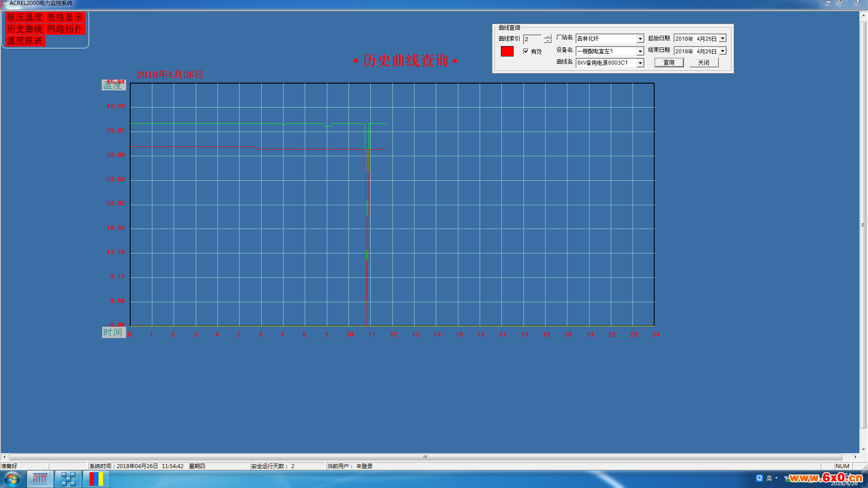Viewport: 868px width, 488px height.
Task: Click the ACREL2000 title bar app icon
Action: tap(4, 3)
